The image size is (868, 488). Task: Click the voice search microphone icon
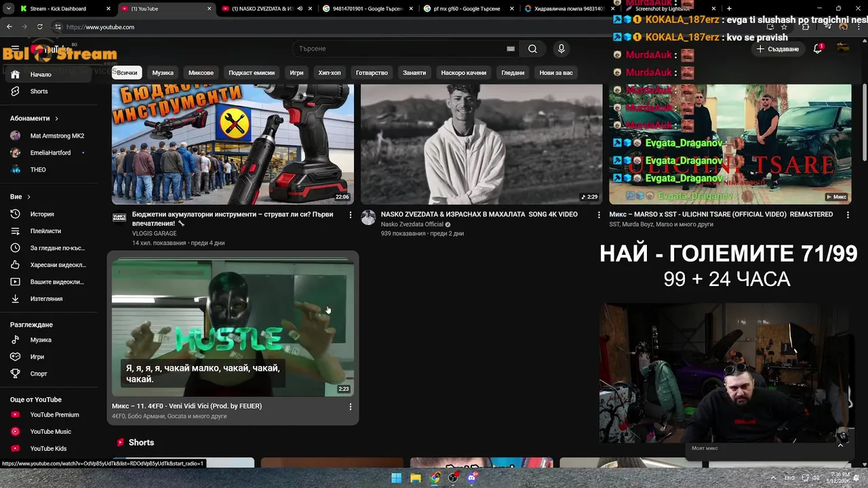point(561,49)
